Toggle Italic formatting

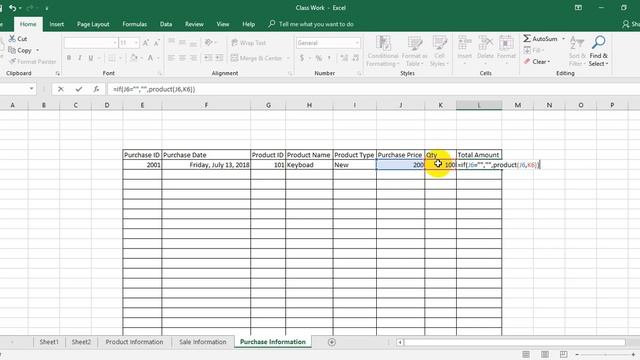pyautogui.click(x=80, y=58)
